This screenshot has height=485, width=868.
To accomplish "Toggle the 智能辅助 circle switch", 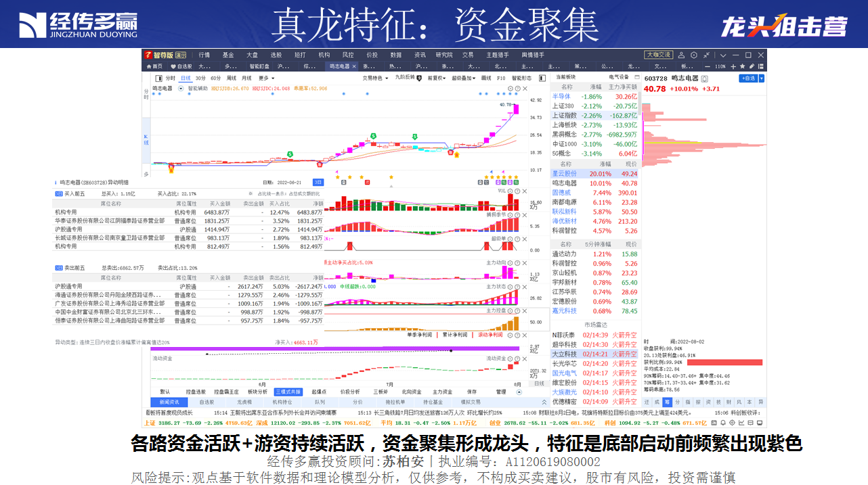I will [x=181, y=88].
